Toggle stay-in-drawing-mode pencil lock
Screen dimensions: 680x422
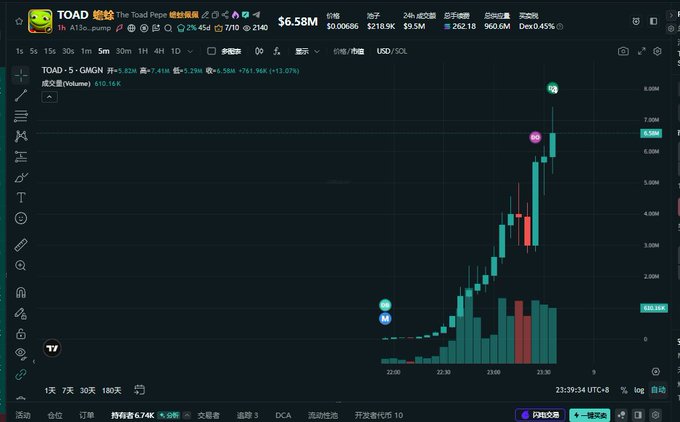(21, 313)
